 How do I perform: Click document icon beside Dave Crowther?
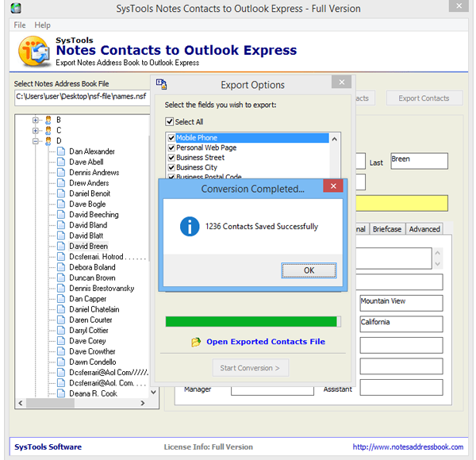click(x=61, y=351)
